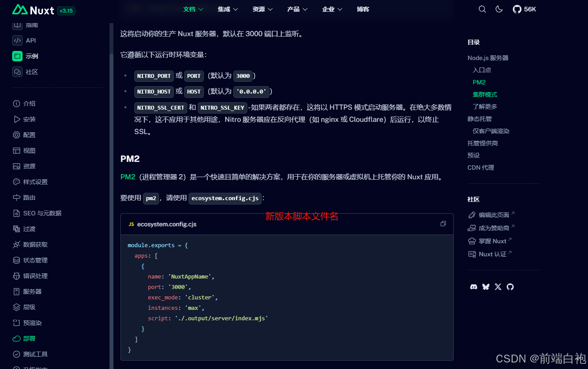Expand the 产品 menu
588x369 pixels.
click(x=297, y=9)
